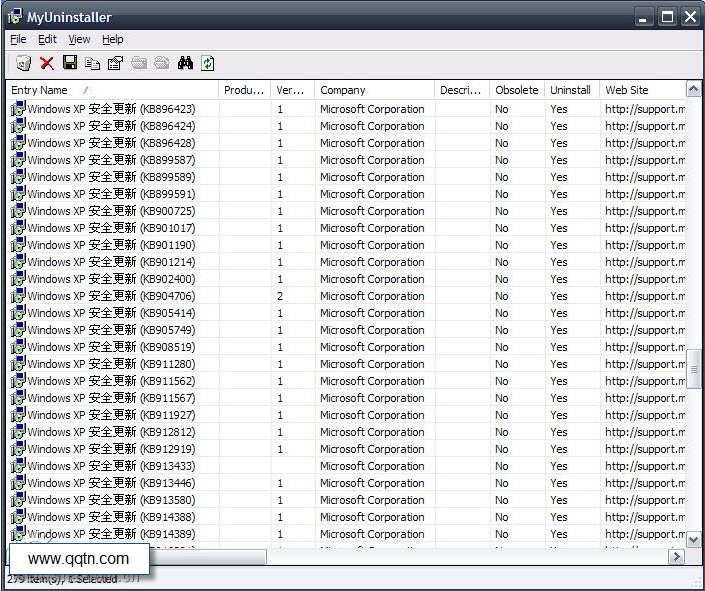
Task: Click Microsoft Corporation in KB914389 row
Action: tap(372, 534)
